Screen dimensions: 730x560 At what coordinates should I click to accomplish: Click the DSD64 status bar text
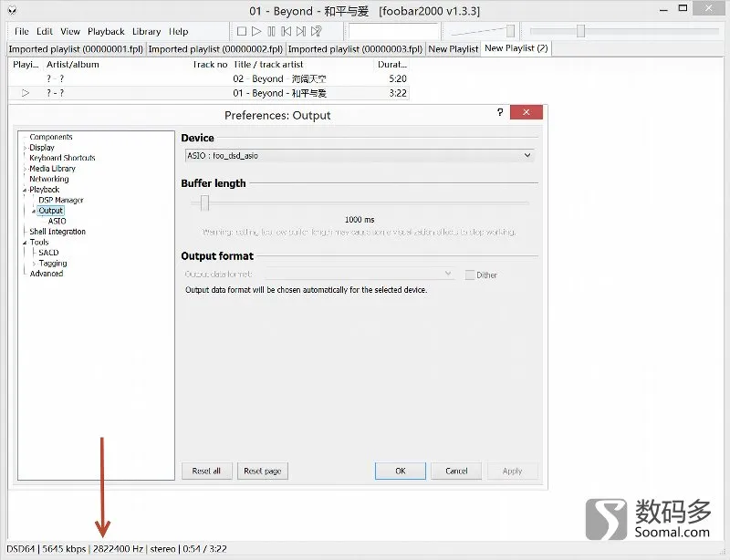[20, 549]
